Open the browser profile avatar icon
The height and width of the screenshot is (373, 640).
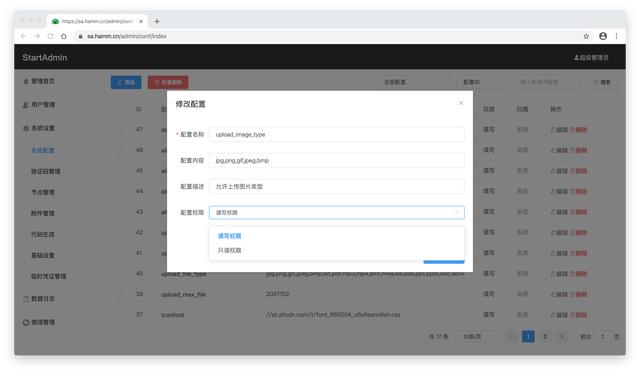point(603,36)
